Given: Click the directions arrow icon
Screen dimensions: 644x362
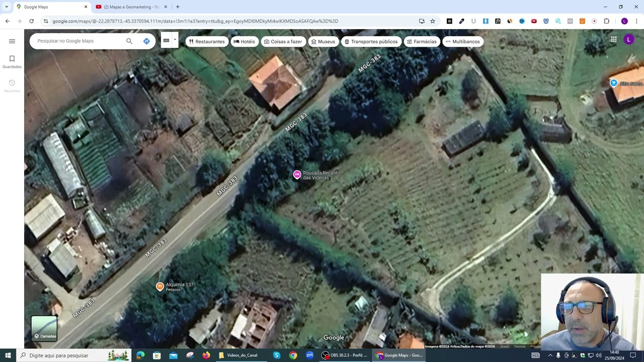Looking at the screenshot, I should coord(146,41).
